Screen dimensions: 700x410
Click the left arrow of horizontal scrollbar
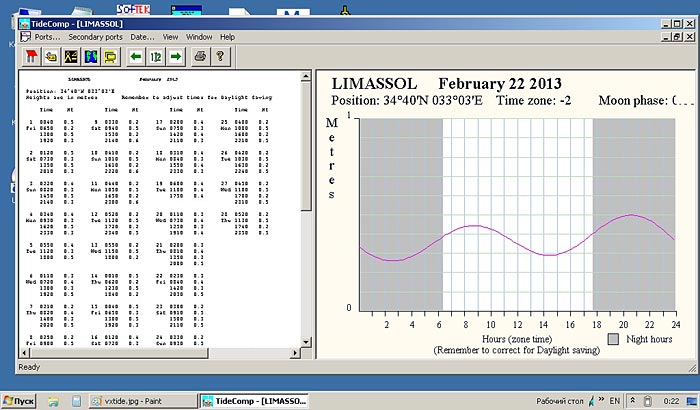click(x=25, y=353)
